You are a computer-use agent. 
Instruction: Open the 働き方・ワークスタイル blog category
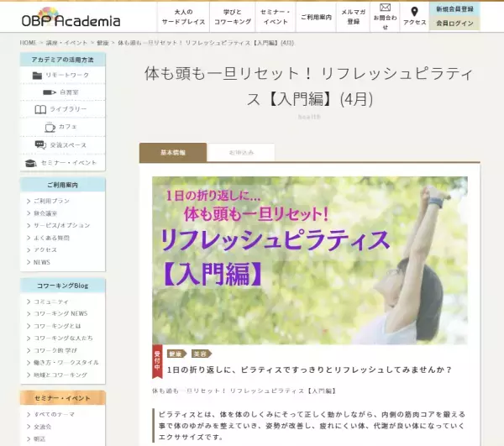pyautogui.click(x=66, y=363)
